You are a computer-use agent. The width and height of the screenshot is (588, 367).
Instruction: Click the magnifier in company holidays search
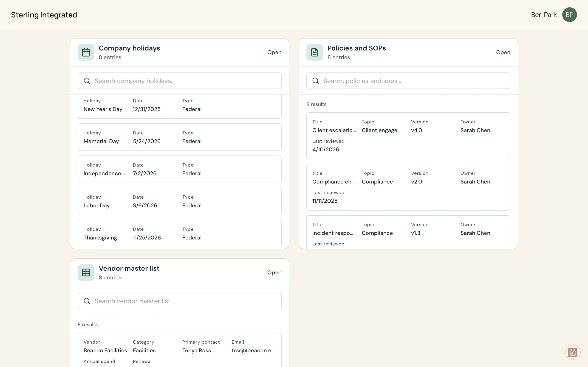tap(87, 81)
